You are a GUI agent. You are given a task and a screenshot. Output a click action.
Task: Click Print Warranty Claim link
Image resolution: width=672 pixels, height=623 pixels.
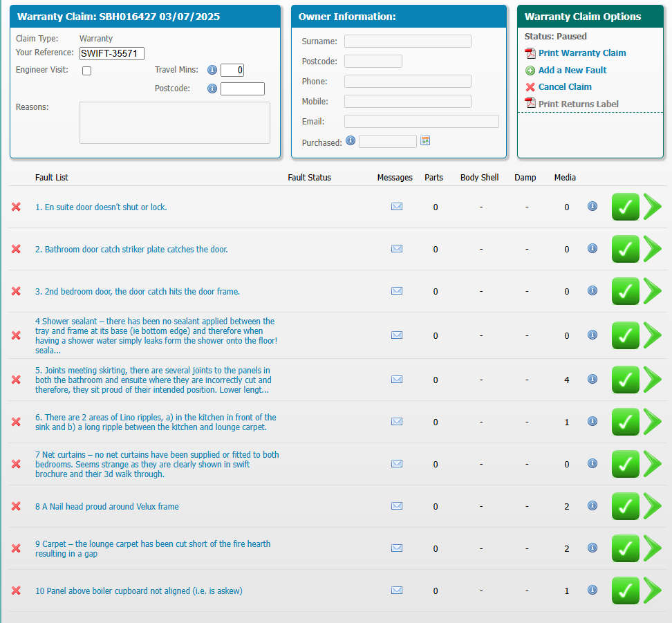[x=582, y=53]
